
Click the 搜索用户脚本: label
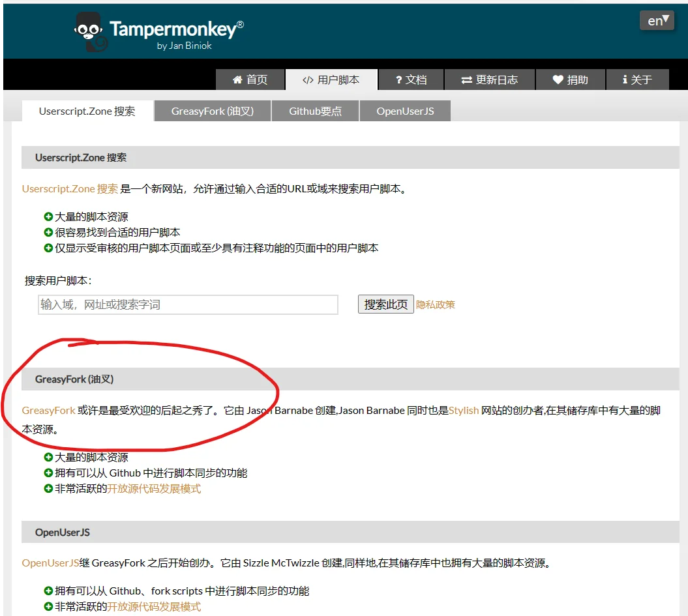click(58, 280)
